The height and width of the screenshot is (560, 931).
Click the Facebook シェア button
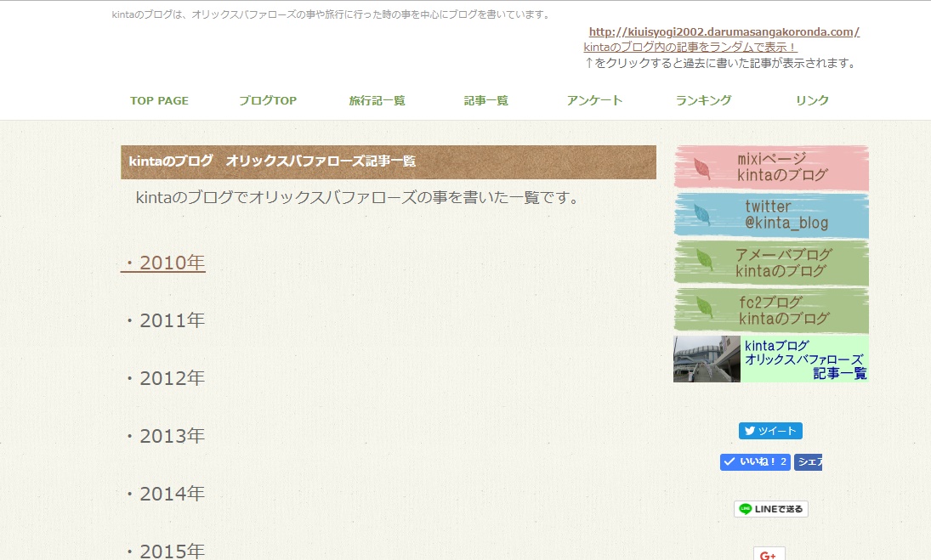click(808, 462)
